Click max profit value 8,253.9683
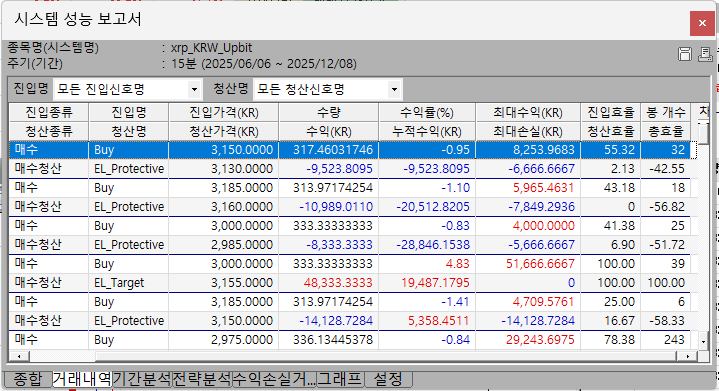This screenshot has height=391, width=719. pyautogui.click(x=528, y=150)
